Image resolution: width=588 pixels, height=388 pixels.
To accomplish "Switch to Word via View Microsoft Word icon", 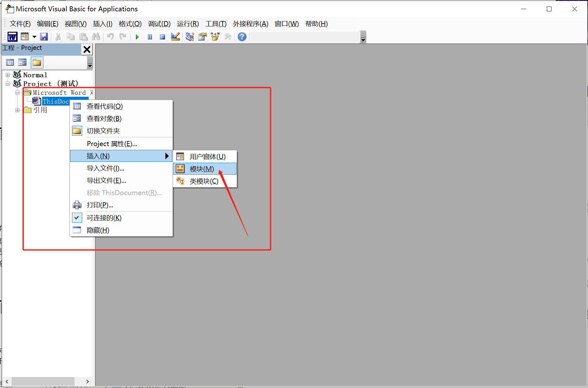I will coord(12,37).
